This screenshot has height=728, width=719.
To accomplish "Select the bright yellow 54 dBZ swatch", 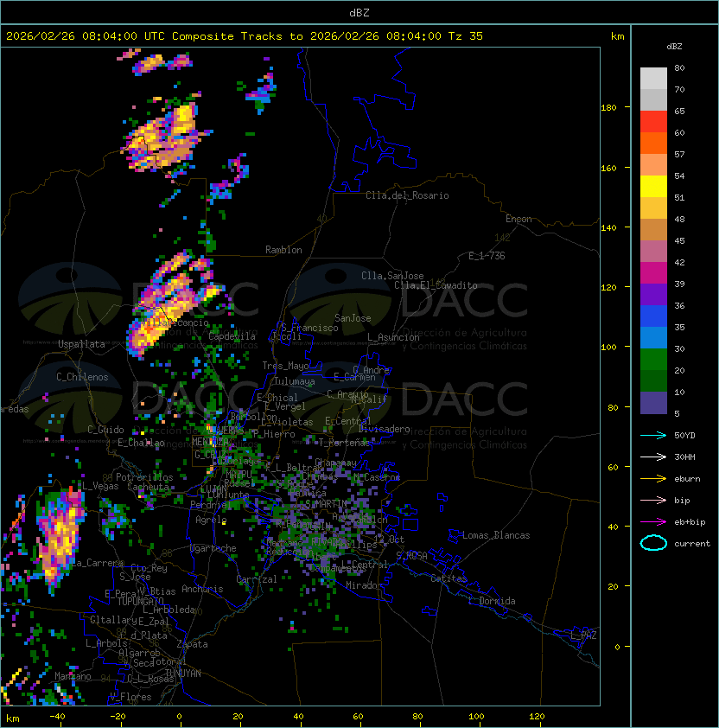I will point(653,187).
